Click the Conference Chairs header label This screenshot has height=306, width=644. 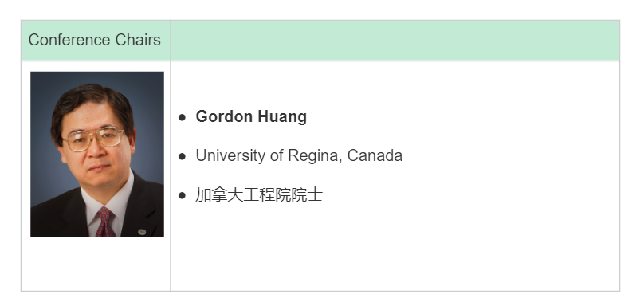click(x=95, y=41)
